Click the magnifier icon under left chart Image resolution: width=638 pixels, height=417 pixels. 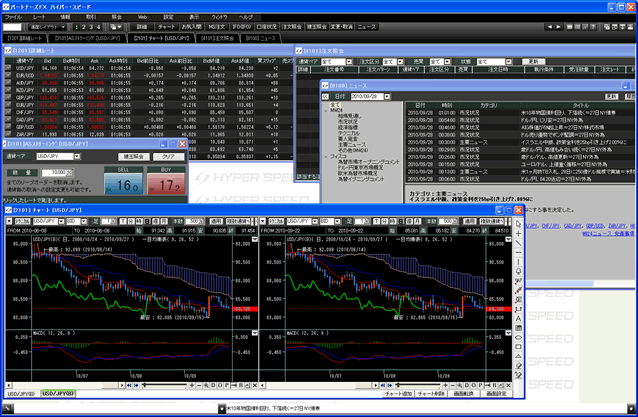206,385
